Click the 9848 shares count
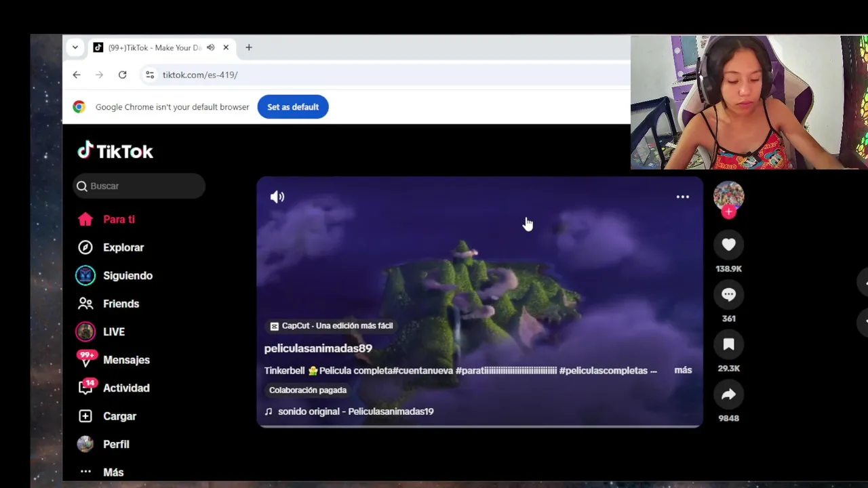 (729, 418)
